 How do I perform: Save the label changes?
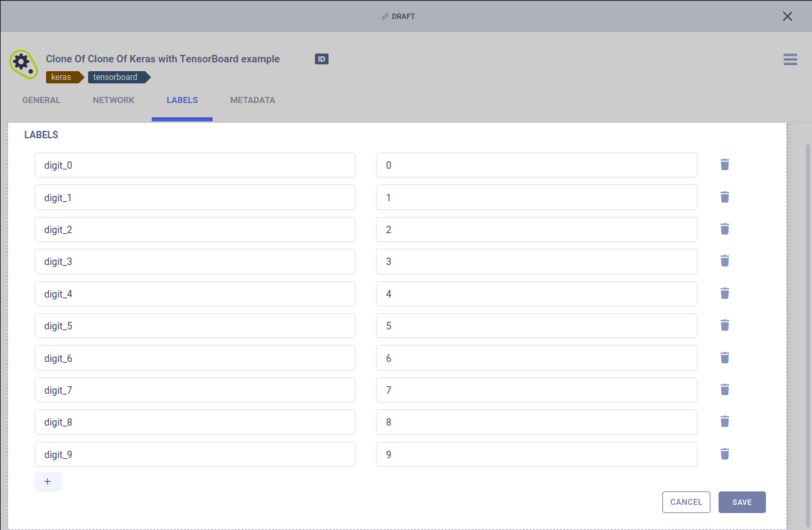click(742, 502)
